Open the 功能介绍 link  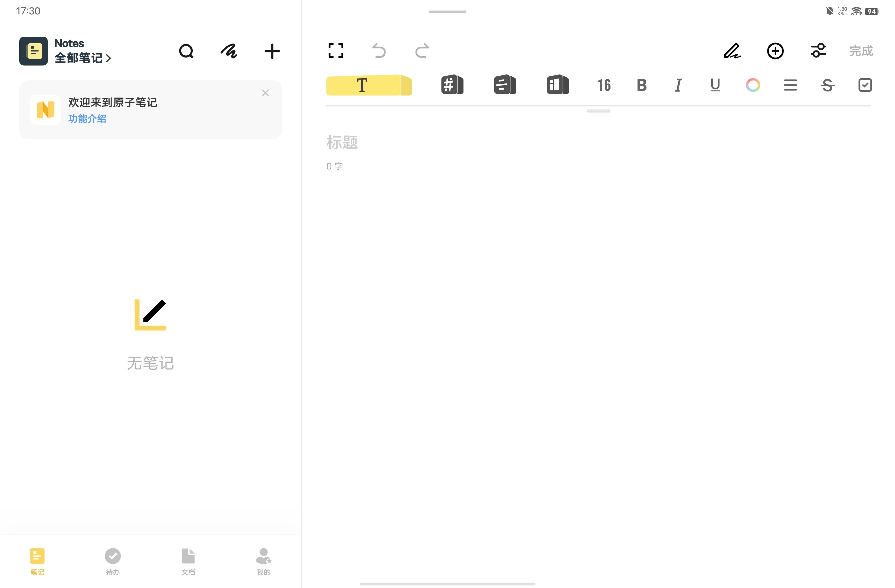(x=87, y=119)
